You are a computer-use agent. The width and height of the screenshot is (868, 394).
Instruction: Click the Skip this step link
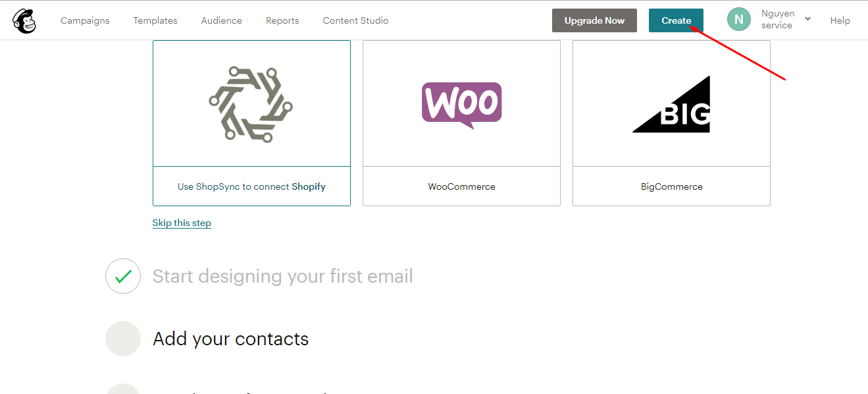pyautogui.click(x=182, y=223)
